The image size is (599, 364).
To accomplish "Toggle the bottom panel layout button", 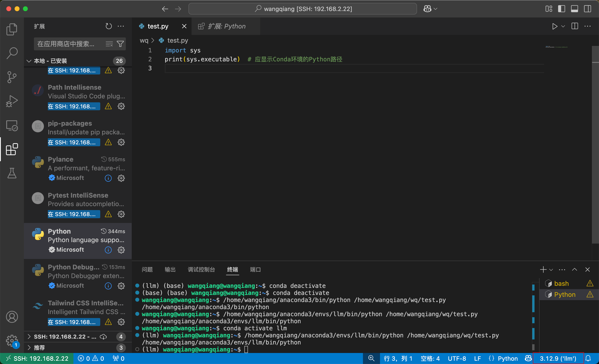I will [x=574, y=9].
